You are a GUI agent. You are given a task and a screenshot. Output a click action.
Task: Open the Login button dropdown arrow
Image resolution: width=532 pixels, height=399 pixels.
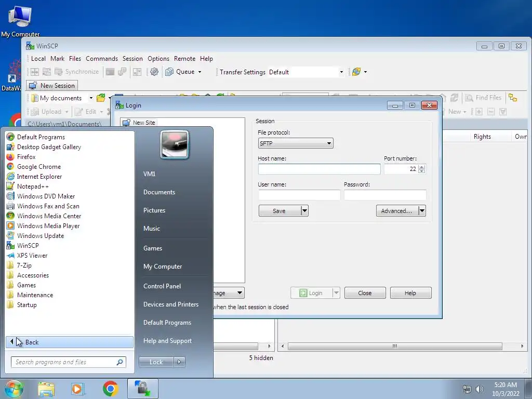coord(336,293)
